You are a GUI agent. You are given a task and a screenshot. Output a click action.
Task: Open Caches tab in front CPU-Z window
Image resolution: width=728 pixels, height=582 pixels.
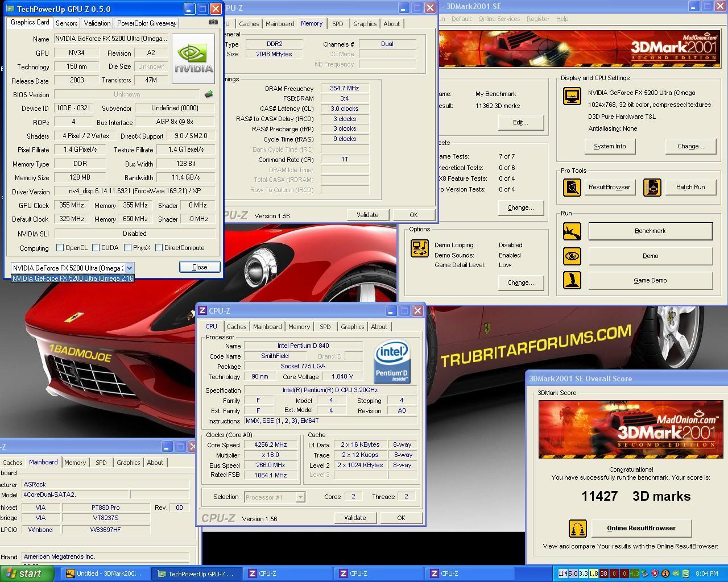(x=237, y=327)
